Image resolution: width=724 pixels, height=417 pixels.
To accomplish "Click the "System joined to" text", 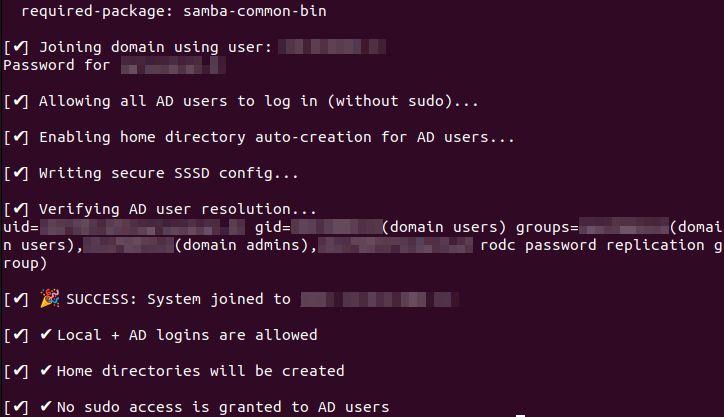I will click(x=225, y=299).
